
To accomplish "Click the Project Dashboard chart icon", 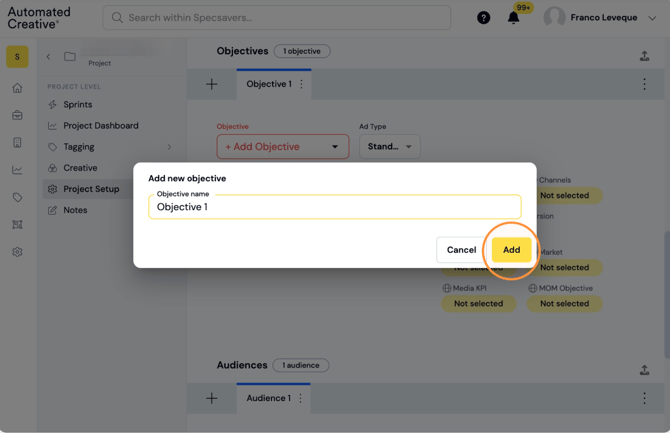I will (x=53, y=126).
